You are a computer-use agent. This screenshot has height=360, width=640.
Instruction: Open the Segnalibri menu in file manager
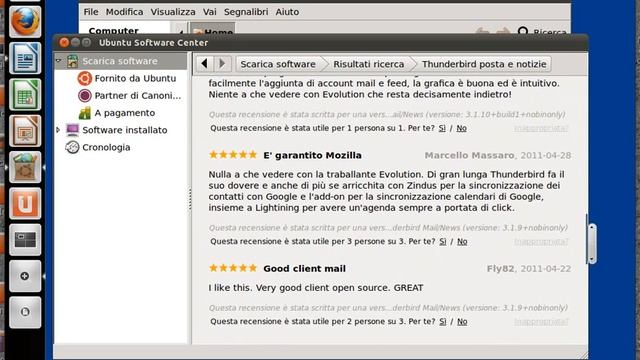click(246, 12)
